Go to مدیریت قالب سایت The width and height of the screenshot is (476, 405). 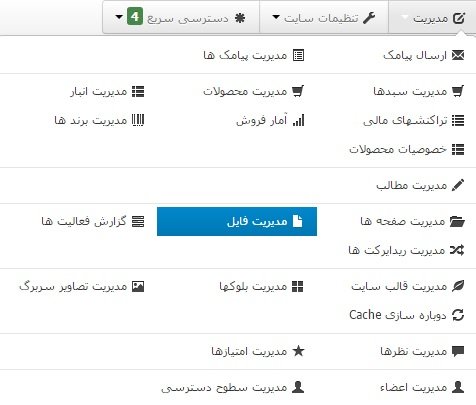point(408,286)
